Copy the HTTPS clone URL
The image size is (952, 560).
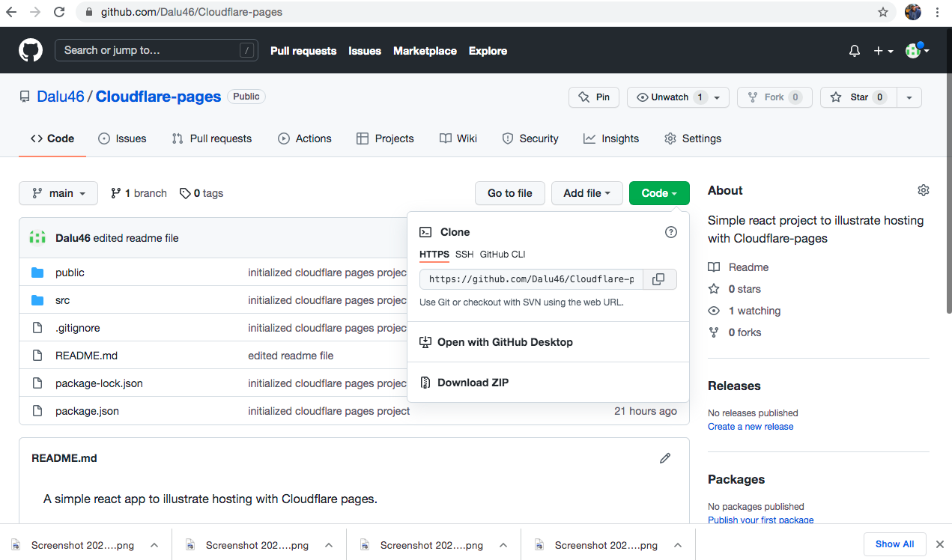coord(658,279)
